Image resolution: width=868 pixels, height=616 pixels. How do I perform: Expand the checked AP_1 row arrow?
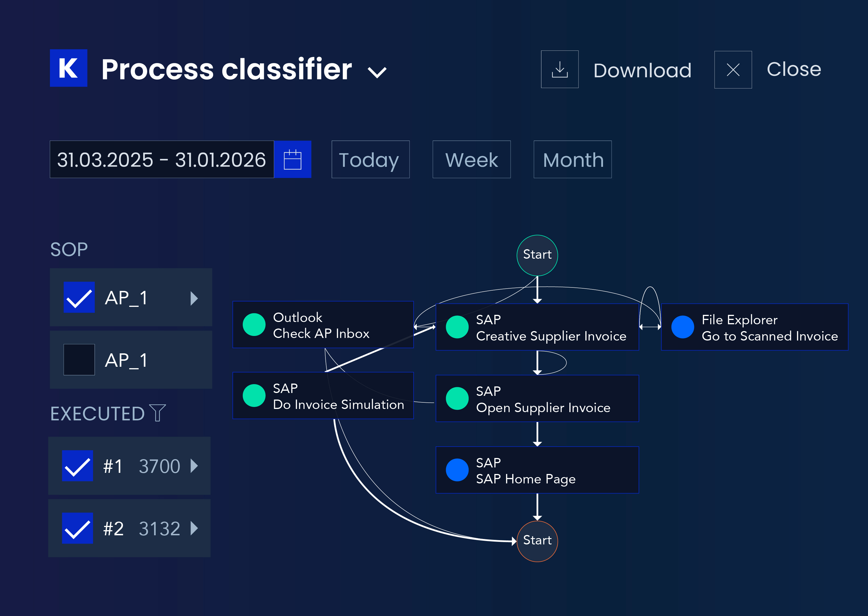[x=194, y=299]
